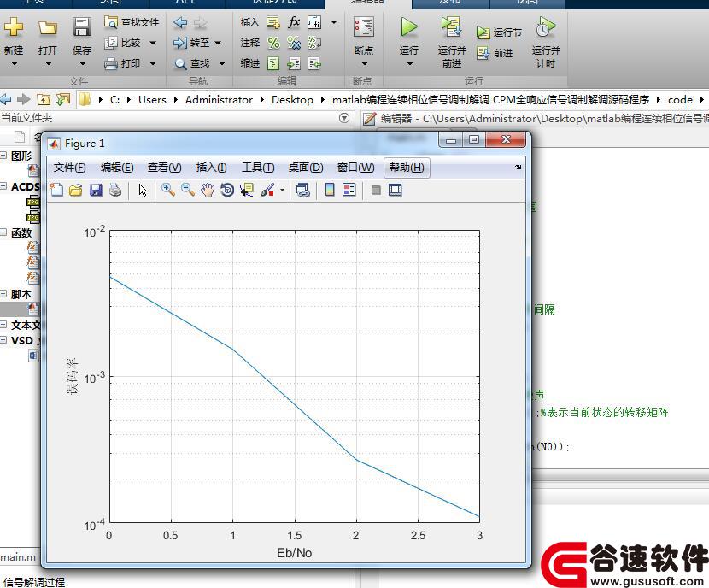Screen dimensions: 709x588
Task: Click the smart indent icon
Action: [273, 64]
